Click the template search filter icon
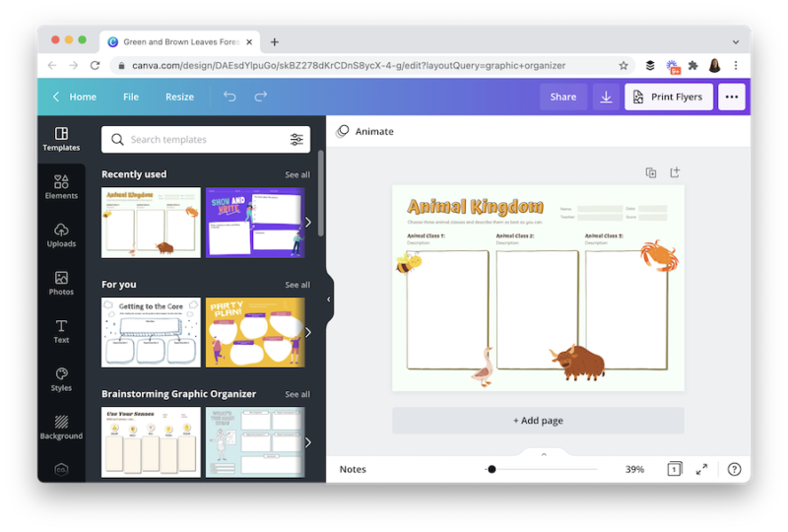The width and height of the screenshot is (788, 532). pos(296,139)
